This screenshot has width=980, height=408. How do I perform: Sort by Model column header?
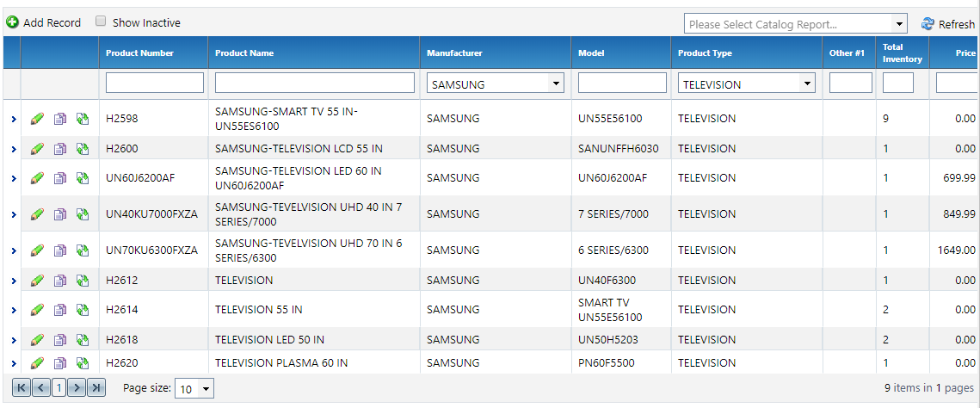(591, 53)
